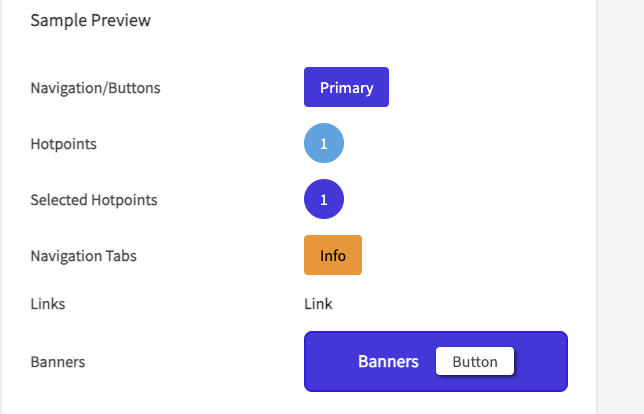Click the Selected Hotpoints label
The width and height of the screenshot is (644, 414).
94,200
